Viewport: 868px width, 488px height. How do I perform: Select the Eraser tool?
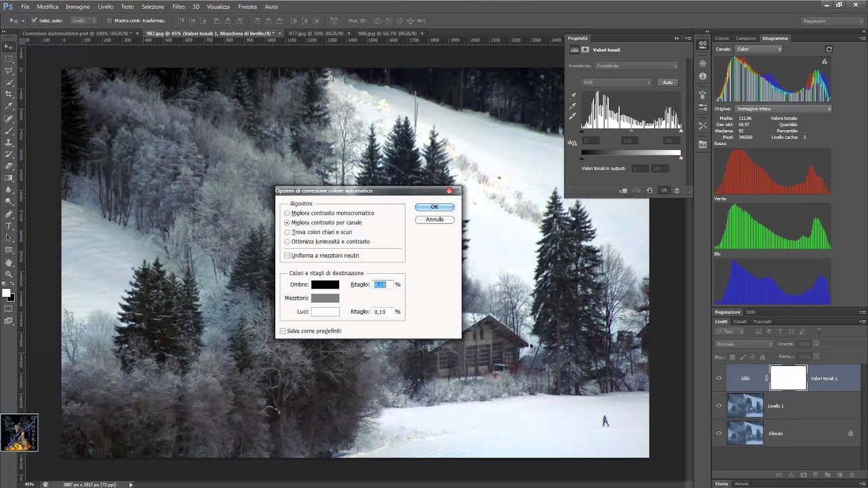(9, 166)
